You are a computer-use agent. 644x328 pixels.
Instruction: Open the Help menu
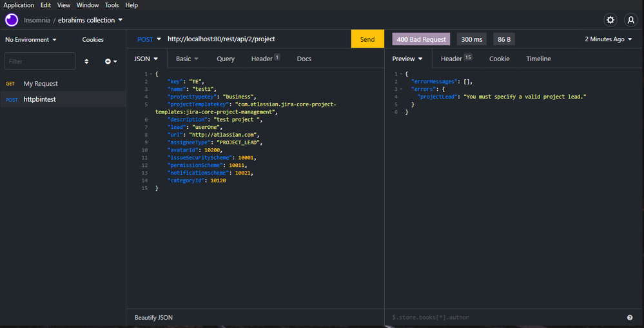(132, 5)
